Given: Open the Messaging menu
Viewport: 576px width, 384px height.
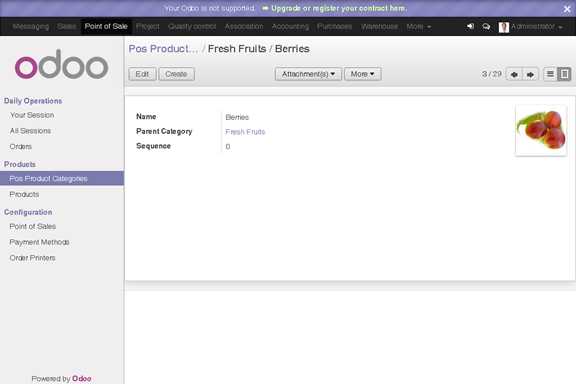Looking at the screenshot, I should [30, 26].
